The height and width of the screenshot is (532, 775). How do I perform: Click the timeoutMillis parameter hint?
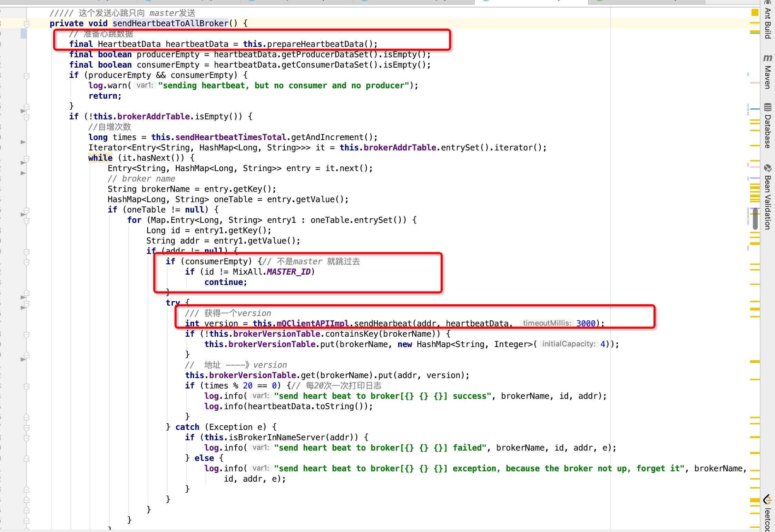point(547,323)
